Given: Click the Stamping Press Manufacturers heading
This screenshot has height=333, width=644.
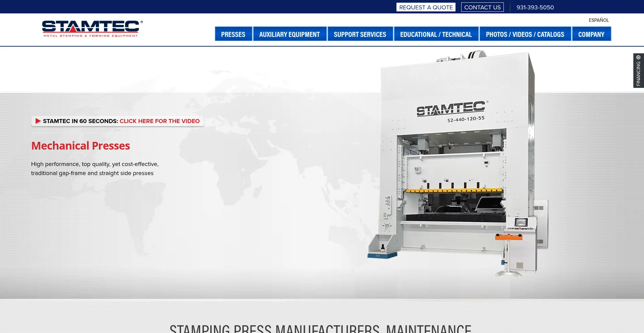Looking at the screenshot, I should coord(321,328).
